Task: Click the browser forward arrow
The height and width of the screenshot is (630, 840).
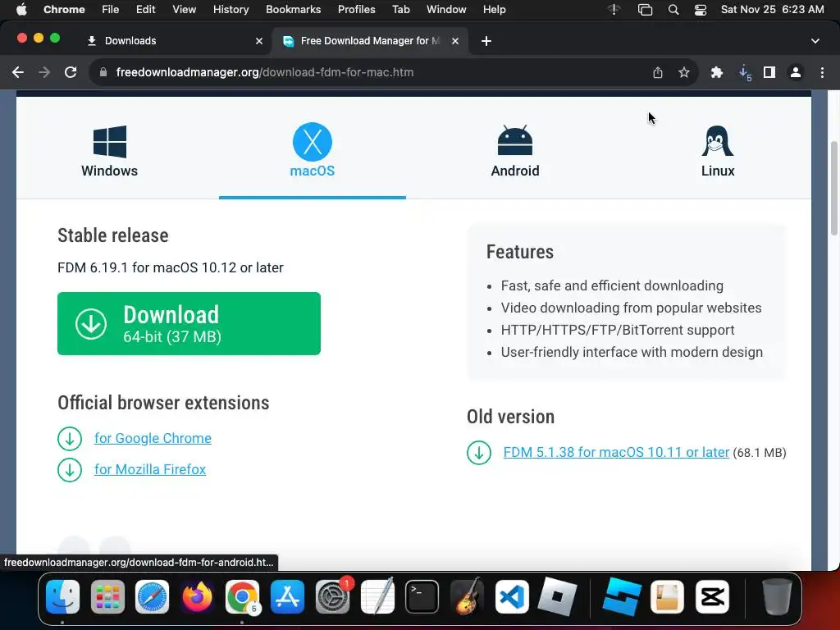Action: [x=44, y=72]
